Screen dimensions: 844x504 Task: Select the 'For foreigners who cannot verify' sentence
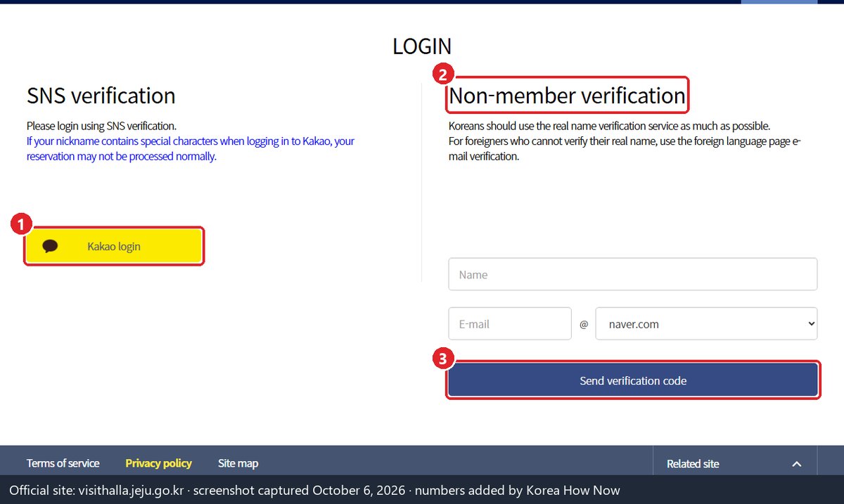click(x=625, y=148)
